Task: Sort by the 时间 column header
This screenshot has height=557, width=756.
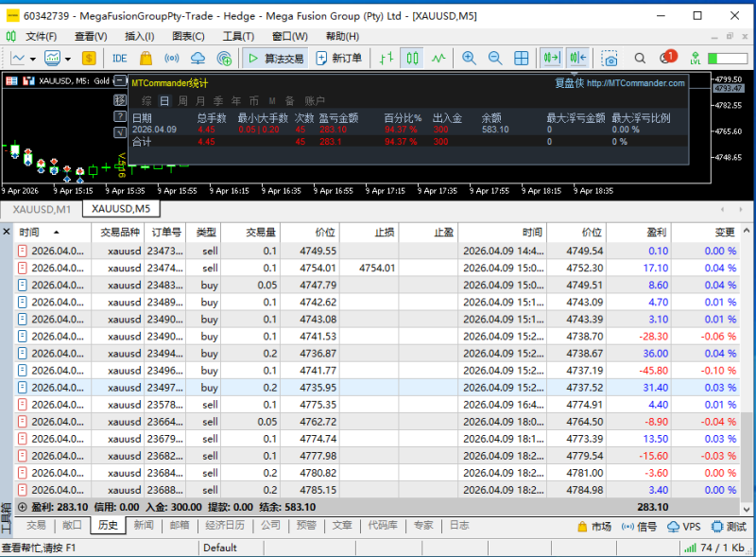Action: (x=30, y=232)
